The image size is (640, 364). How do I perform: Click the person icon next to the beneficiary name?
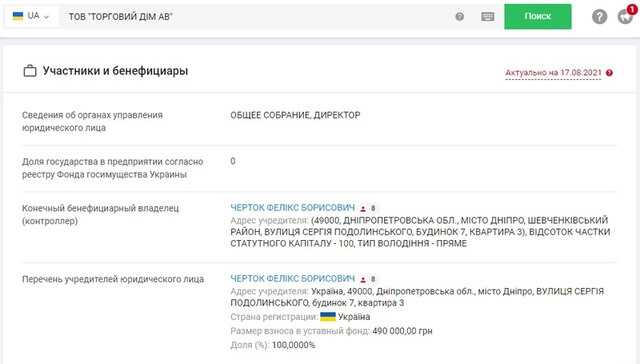click(x=363, y=209)
